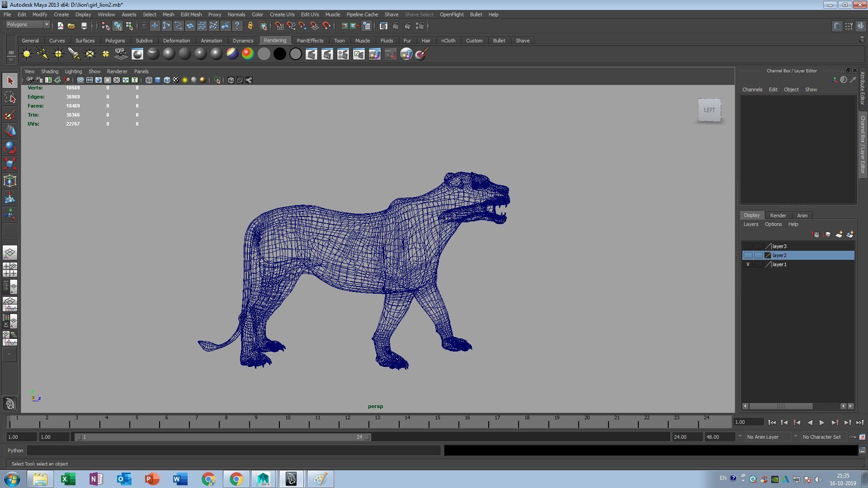
Task: Switch to the Animation shelf tab
Action: click(211, 41)
